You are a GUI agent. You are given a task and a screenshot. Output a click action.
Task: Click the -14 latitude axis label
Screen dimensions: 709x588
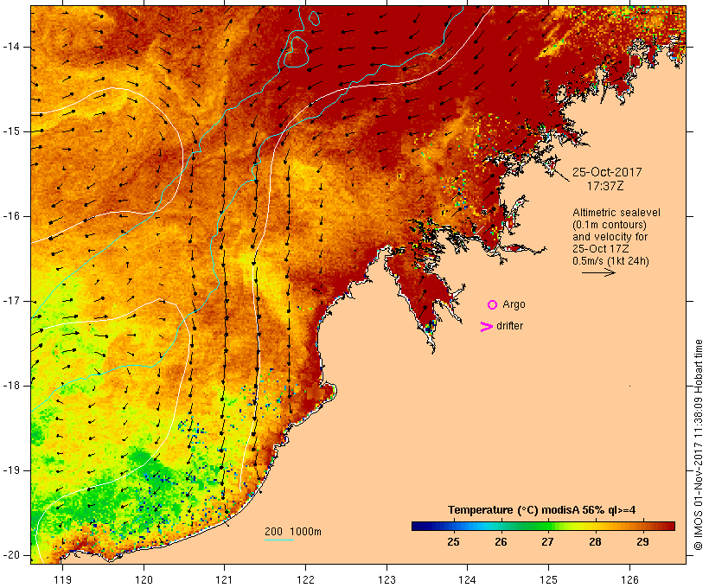[11, 47]
